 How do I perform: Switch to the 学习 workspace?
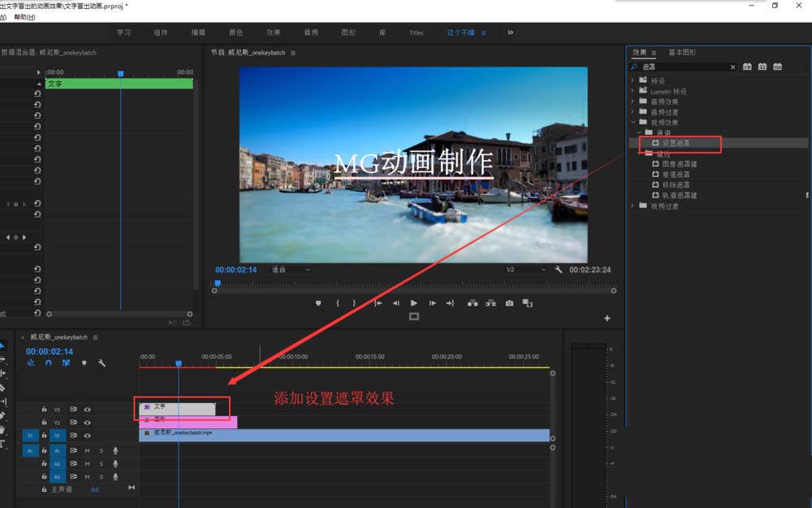click(x=123, y=33)
